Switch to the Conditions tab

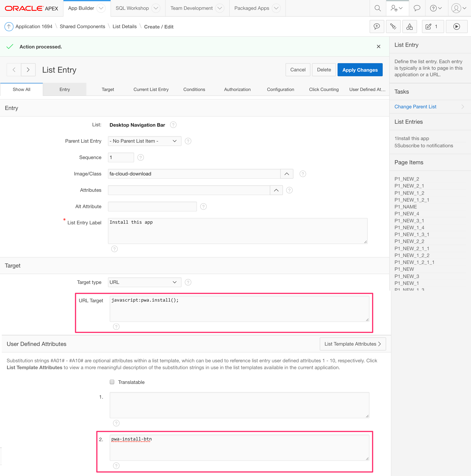(194, 90)
